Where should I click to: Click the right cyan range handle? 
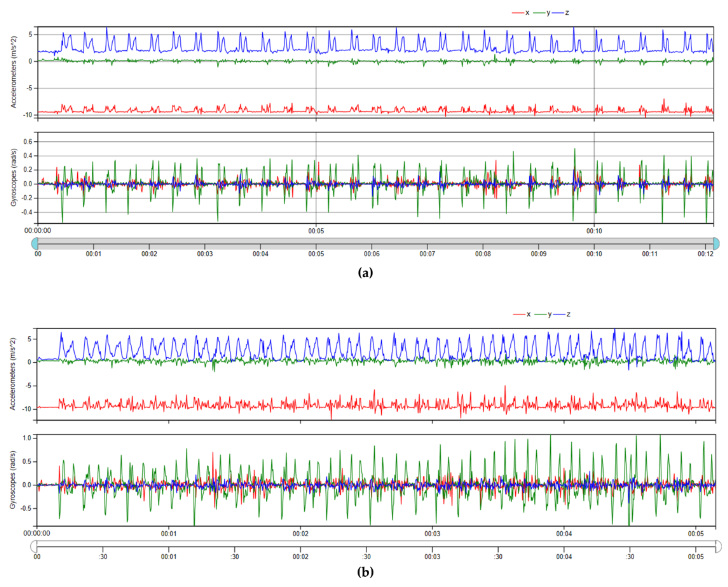point(716,243)
